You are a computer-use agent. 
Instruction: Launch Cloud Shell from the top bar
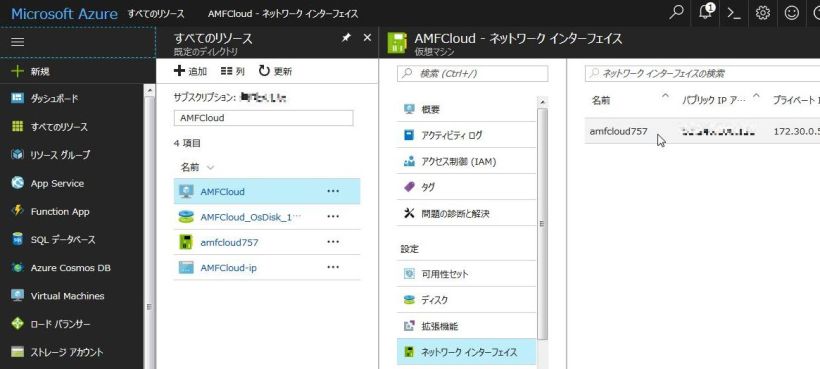(x=734, y=14)
